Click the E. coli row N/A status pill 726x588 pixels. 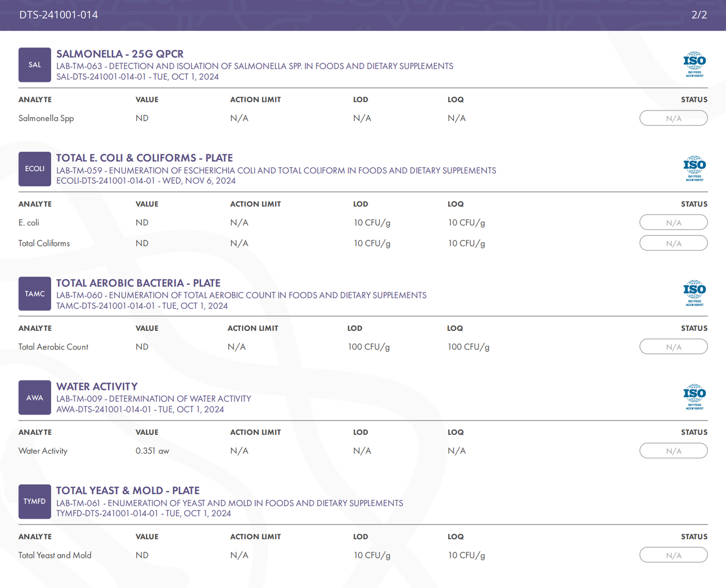pyautogui.click(x=673, y=223)
